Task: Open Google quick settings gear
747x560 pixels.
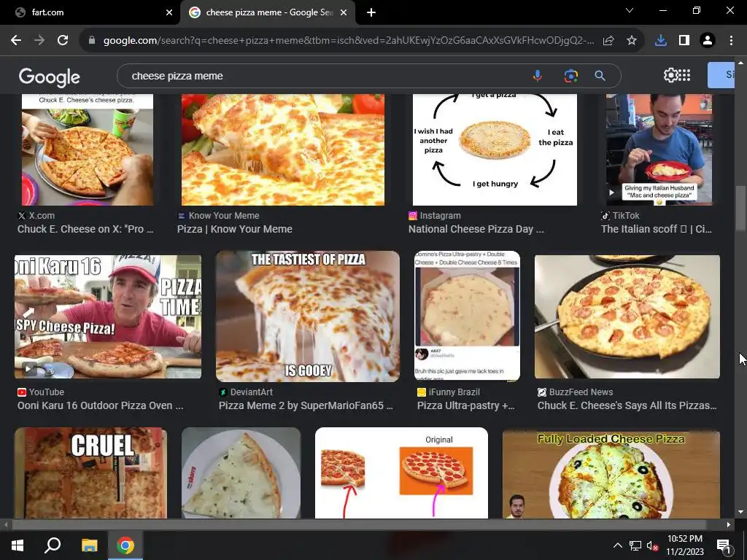Action: tap(670, 75)
